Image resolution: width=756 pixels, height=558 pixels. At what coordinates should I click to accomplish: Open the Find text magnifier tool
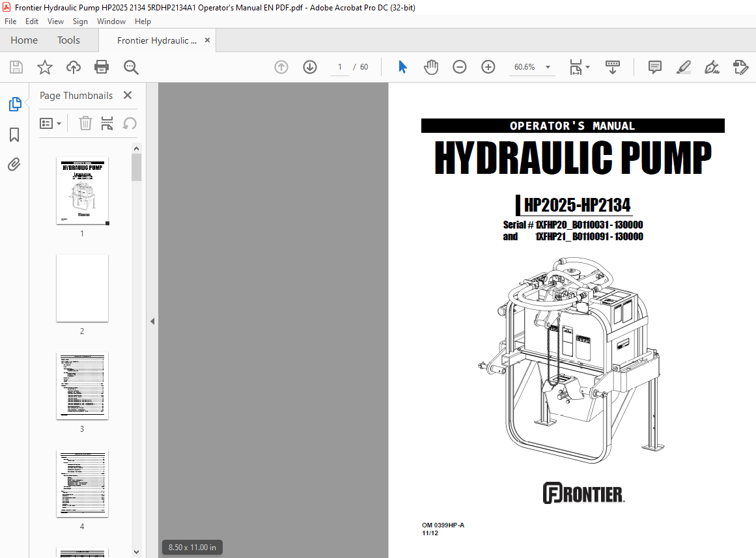(x=131, y=67)
